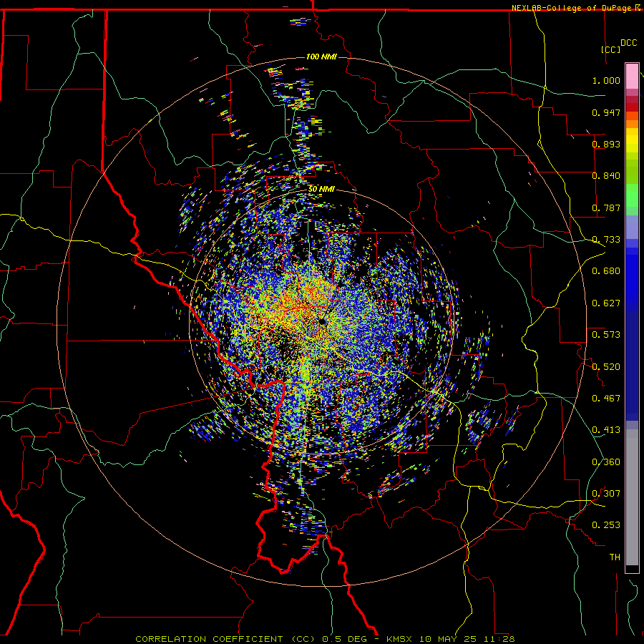Screen dimensions: 644x644
Task: Click the CORRELATION COEFFICIENT (CC) product title text
Action: 225,639
